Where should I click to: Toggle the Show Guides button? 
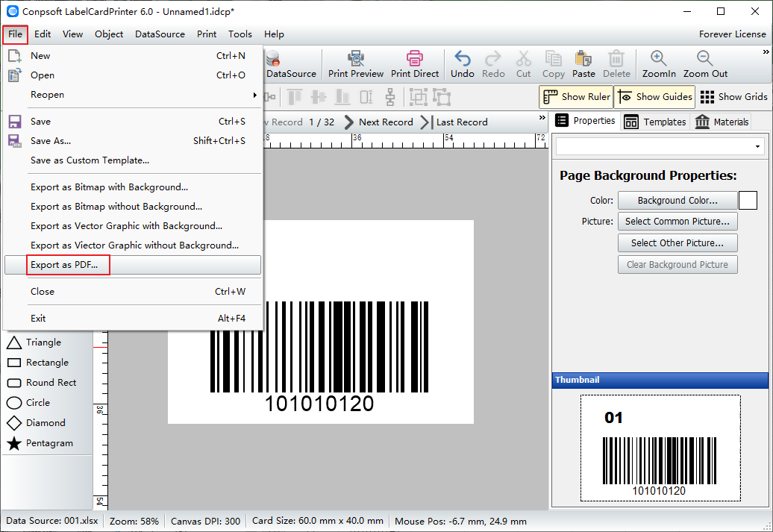[x=654, y=97]
